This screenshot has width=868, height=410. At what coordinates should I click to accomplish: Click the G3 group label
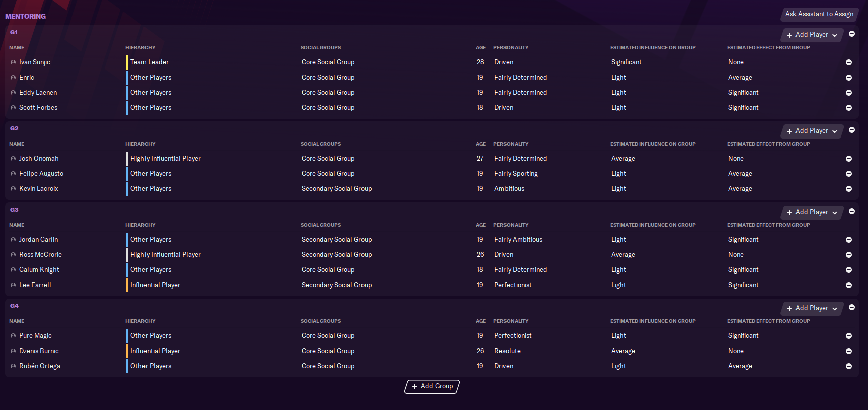pos(14,210)
